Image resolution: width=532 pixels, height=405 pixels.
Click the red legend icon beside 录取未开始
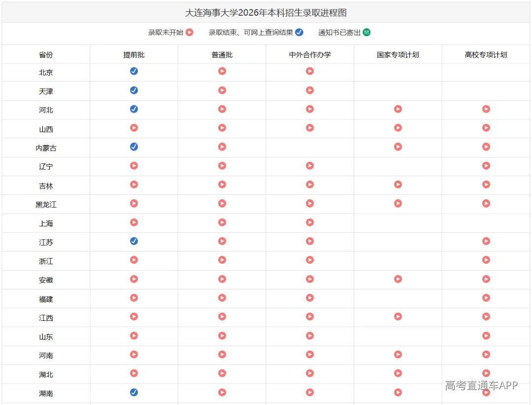190,32
